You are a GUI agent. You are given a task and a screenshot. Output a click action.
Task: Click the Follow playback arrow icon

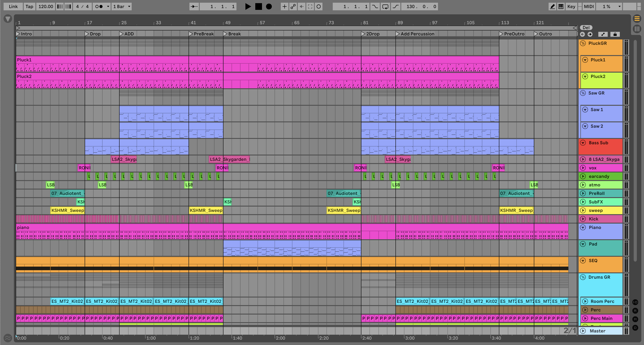click(194, 6)
